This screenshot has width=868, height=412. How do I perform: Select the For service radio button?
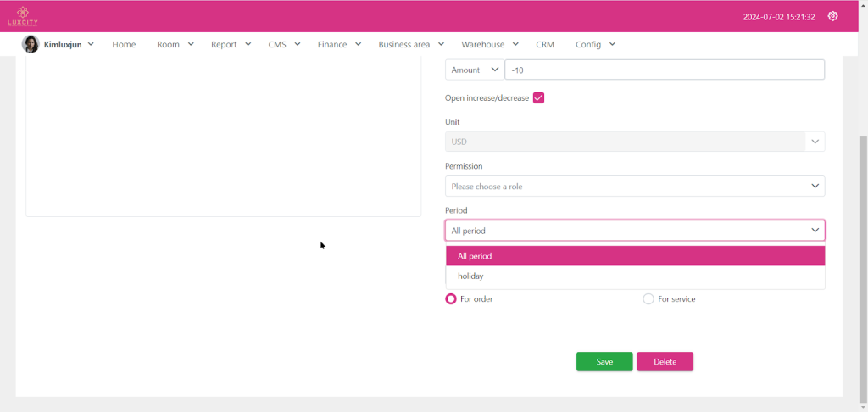[x=648, y=299]
